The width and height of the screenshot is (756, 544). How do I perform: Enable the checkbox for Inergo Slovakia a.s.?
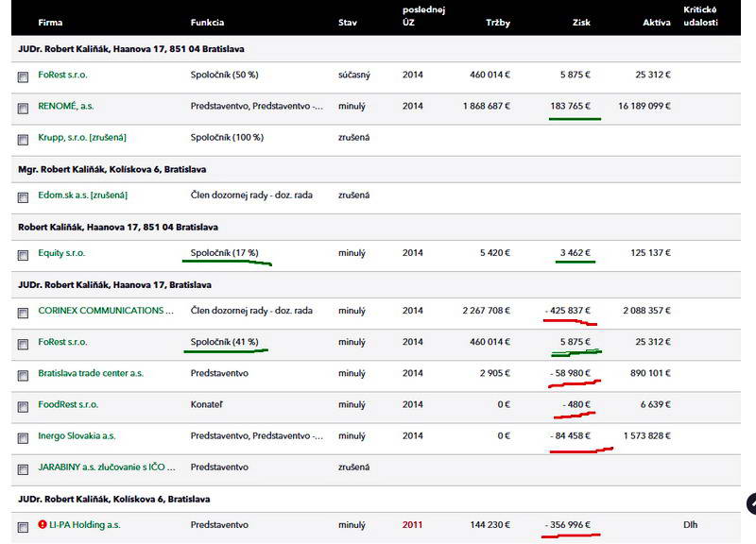[x=23, y=438]
